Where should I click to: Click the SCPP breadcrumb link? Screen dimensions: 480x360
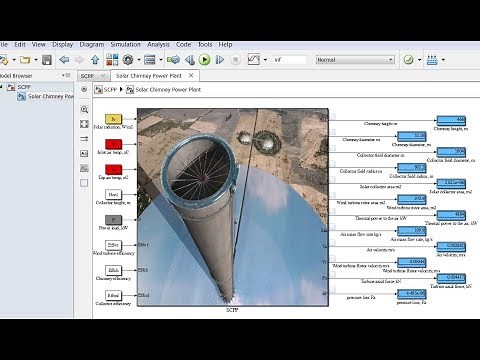tap(110, 90)
